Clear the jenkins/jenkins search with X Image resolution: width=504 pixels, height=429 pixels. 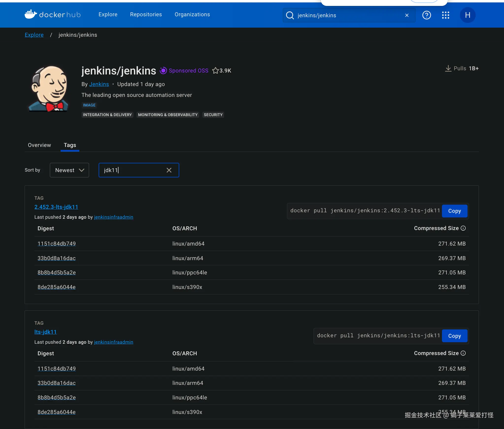coord(407,15)
